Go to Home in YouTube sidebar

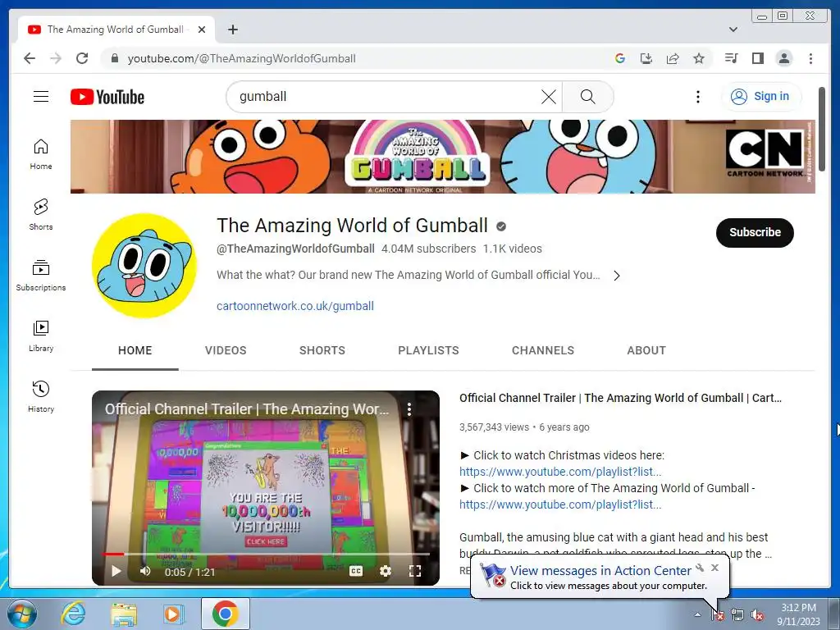coord(41,154)
